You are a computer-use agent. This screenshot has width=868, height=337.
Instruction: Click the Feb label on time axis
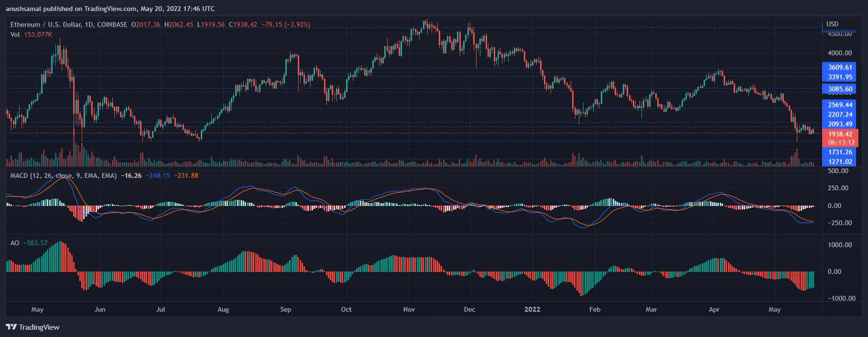pyautogui.click(x=595, y=309)
